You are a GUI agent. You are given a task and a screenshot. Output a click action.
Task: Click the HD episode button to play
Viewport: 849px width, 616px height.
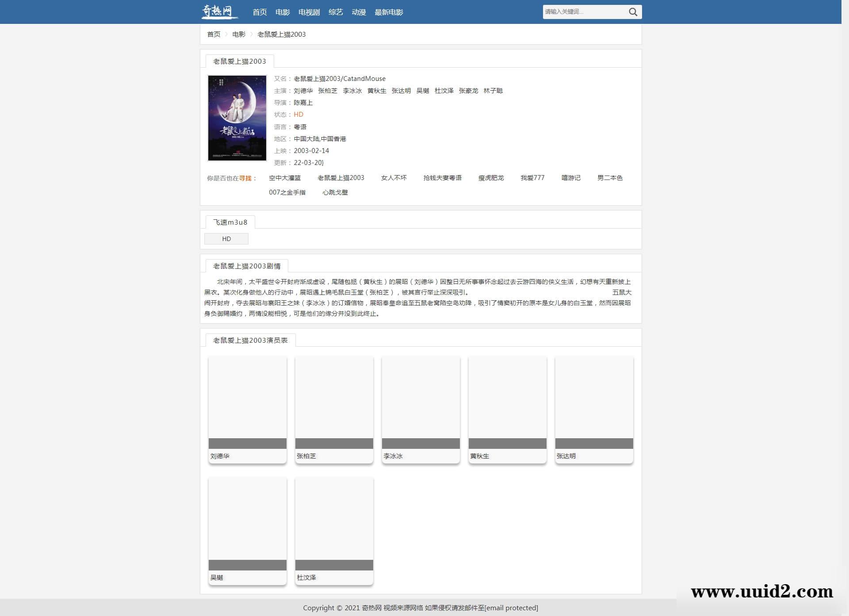(226, 238)
